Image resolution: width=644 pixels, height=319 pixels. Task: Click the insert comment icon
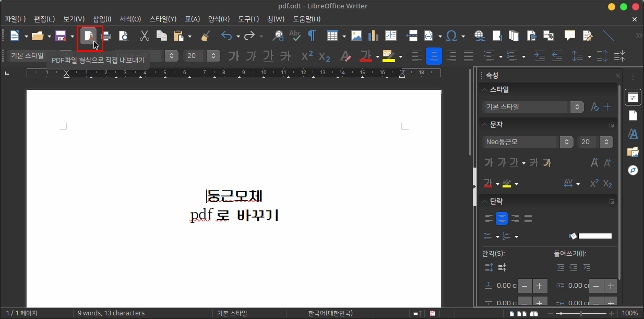[569, 36]
